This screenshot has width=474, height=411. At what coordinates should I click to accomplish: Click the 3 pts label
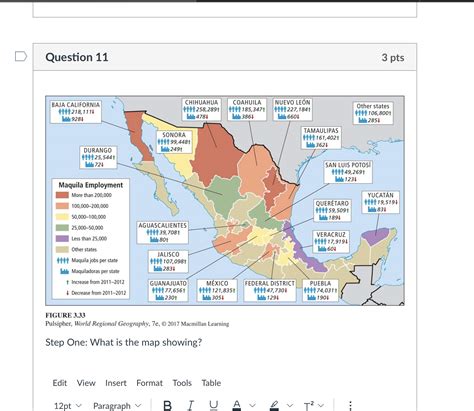tap(393, 57)
